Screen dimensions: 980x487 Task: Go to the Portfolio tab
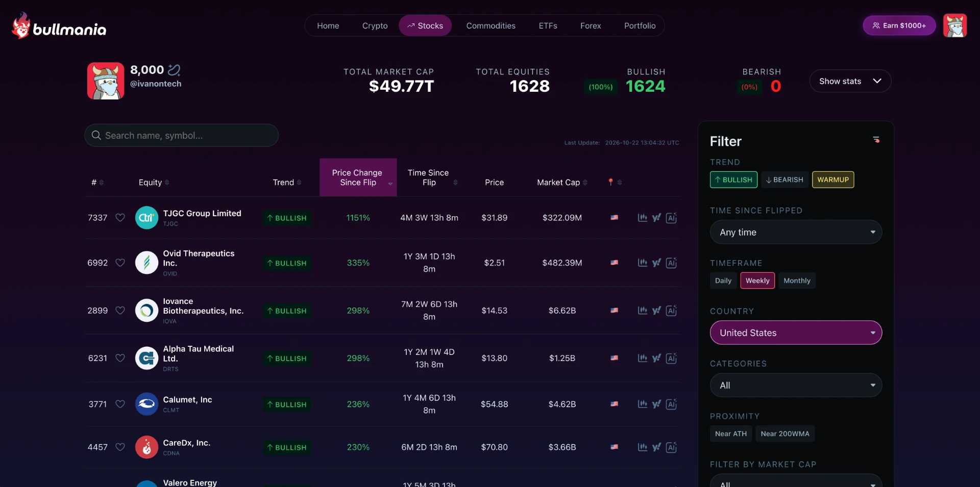click(640, 25)
